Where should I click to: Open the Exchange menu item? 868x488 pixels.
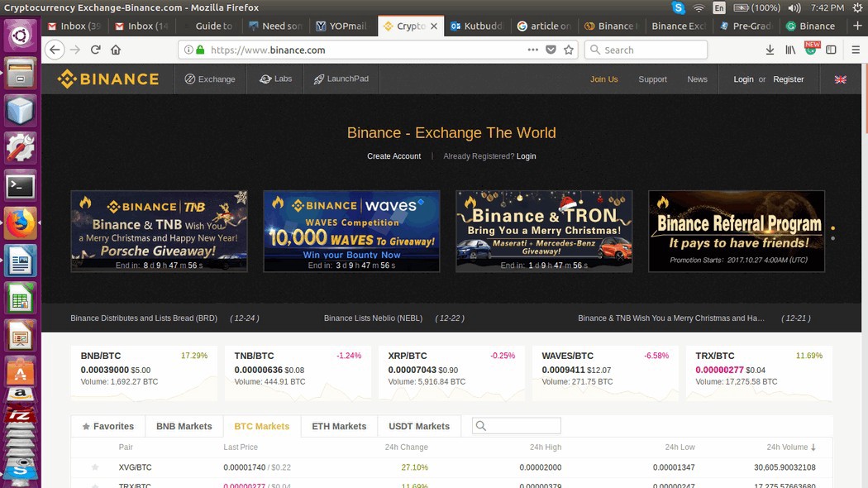click(210, 79)
